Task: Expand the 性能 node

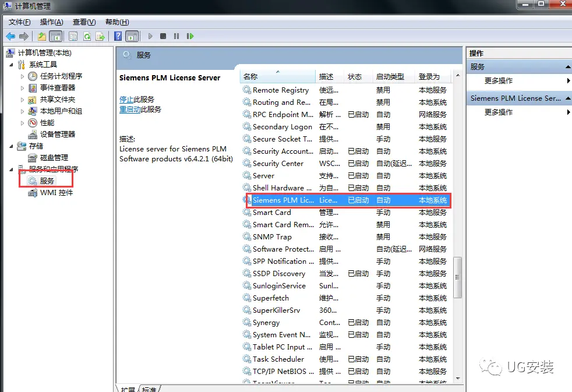Action: pyautogui.click(x=22, y=123)
